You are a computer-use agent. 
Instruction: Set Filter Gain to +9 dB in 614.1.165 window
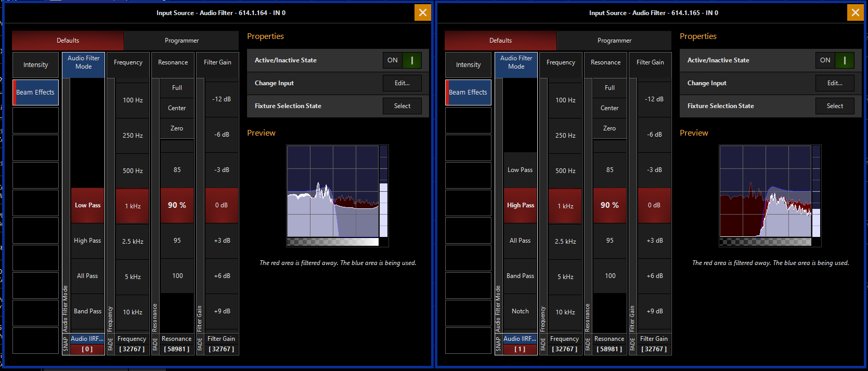[654, 311]
